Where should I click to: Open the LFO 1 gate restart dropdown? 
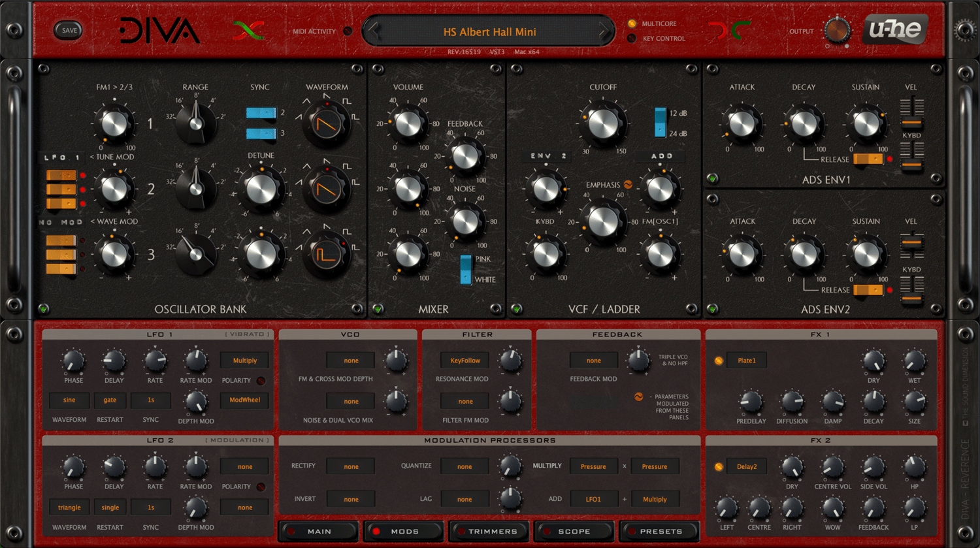(x=110, y=400)
